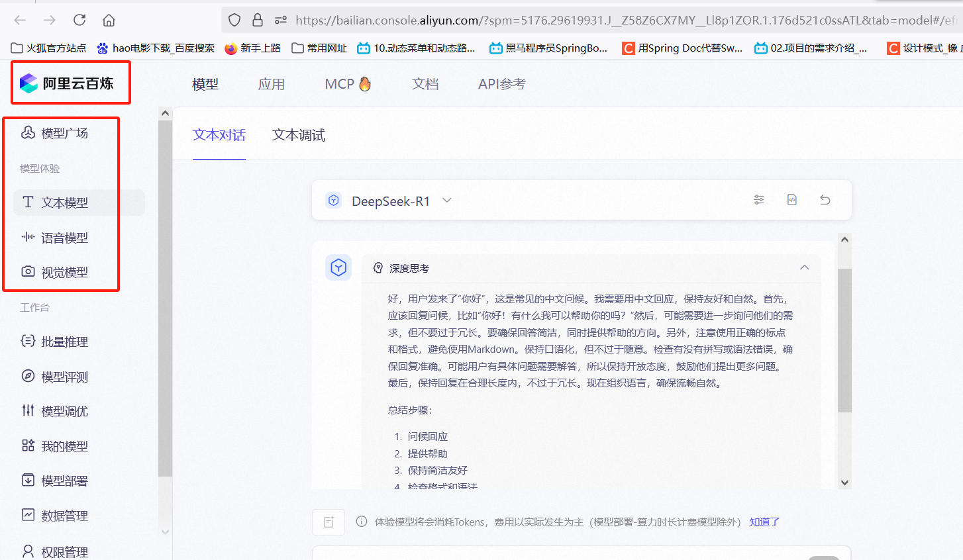Screen dimensions: 963x560
Task: Click the 文本模型 T icon
Action: pos(28,202)
